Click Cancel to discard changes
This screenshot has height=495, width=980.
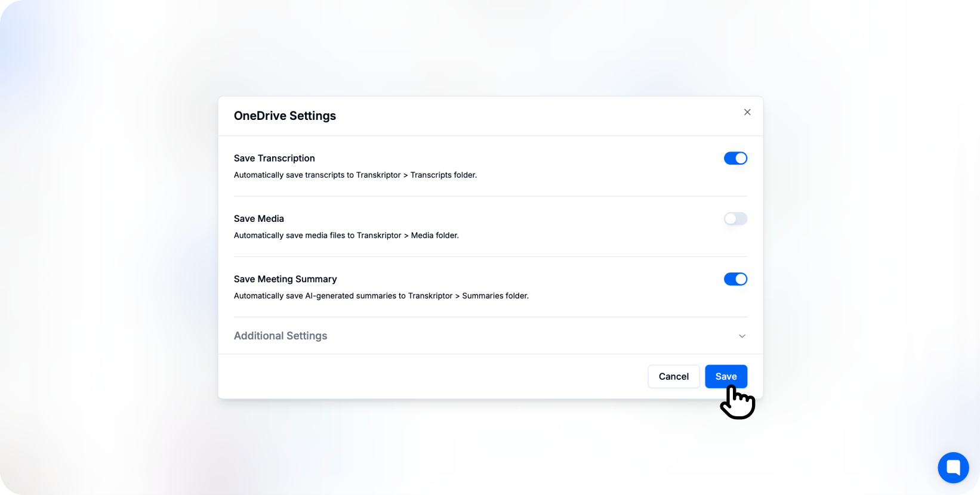(673, 376)
